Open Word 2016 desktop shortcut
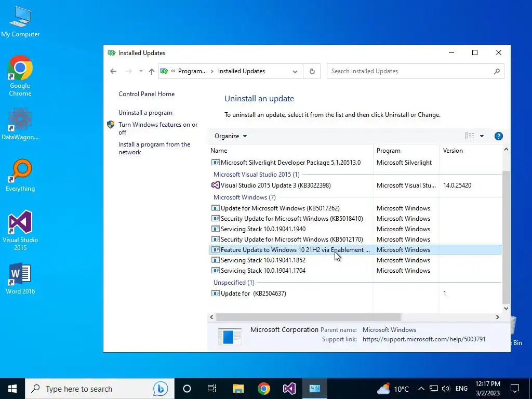 20,278
